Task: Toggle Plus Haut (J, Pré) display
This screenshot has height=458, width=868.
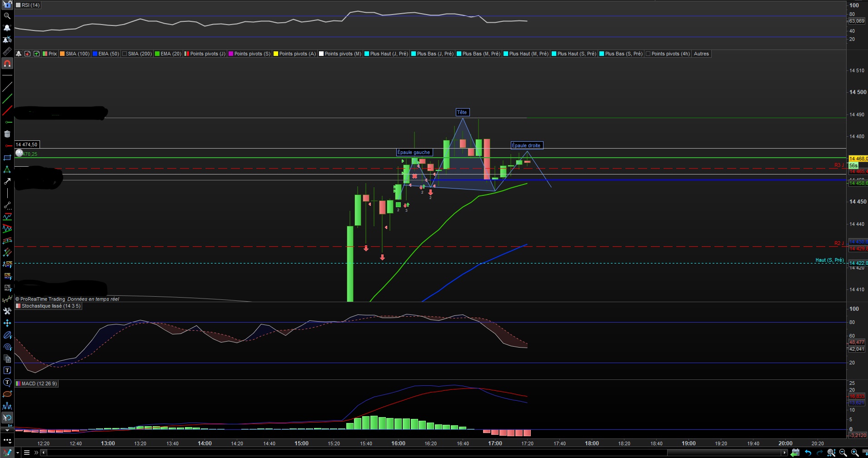Action: [367, 54]
